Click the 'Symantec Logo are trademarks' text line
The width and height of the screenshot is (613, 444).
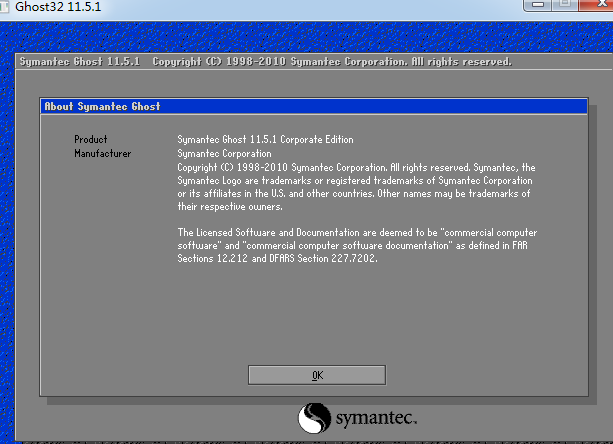[x=356, y=180]
